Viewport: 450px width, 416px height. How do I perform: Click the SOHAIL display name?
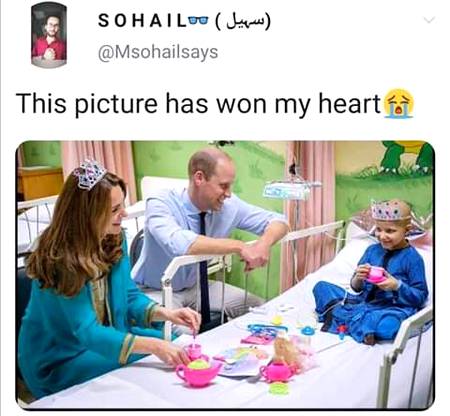click(x=142, y=21)
